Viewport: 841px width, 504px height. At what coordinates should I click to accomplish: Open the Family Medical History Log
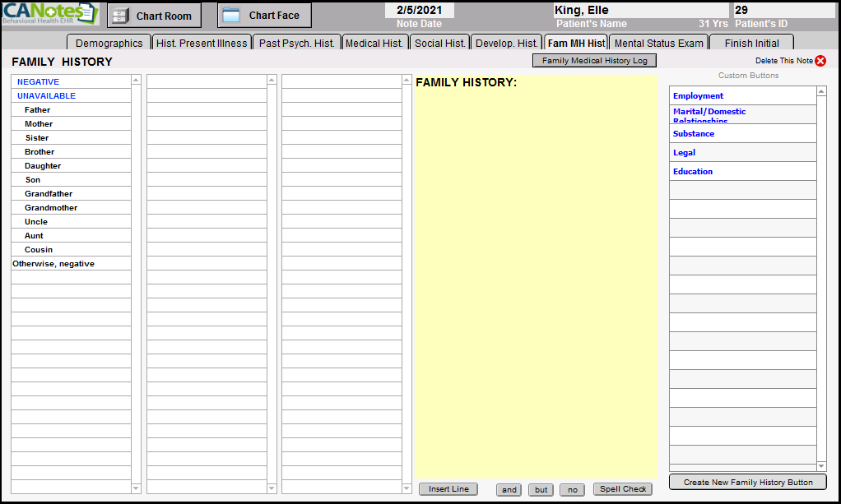[594, 61]
